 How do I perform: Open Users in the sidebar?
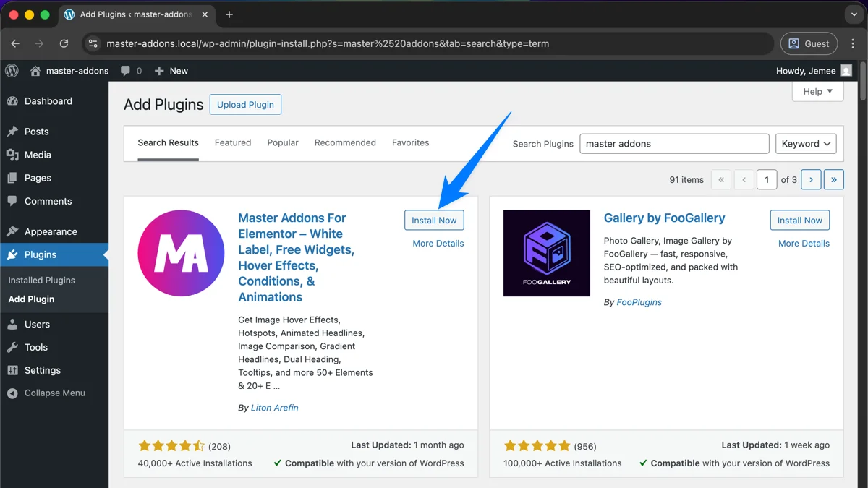(x=54, y=324)
